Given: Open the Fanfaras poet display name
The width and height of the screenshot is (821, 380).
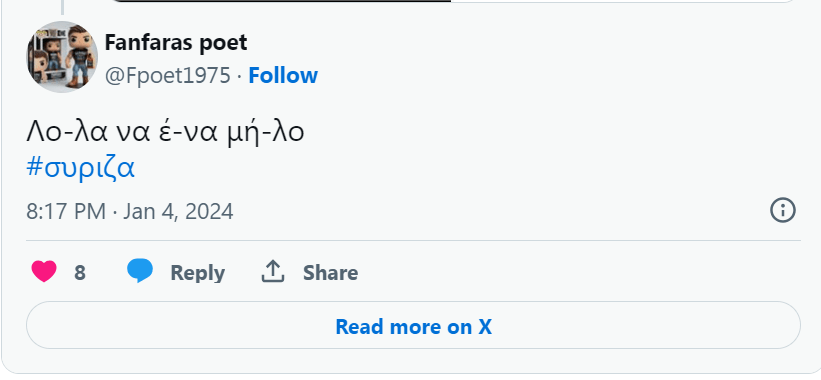Looking at the screenshot, I should tap(176, 43).
